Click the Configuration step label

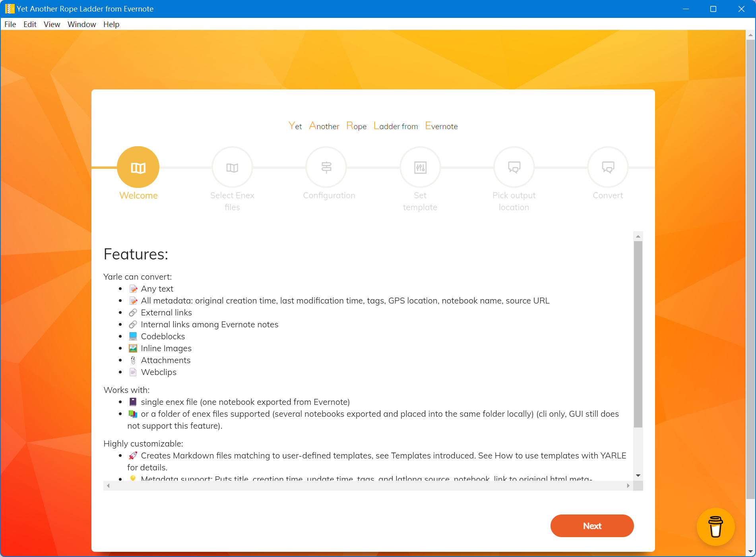pos(329,195)
